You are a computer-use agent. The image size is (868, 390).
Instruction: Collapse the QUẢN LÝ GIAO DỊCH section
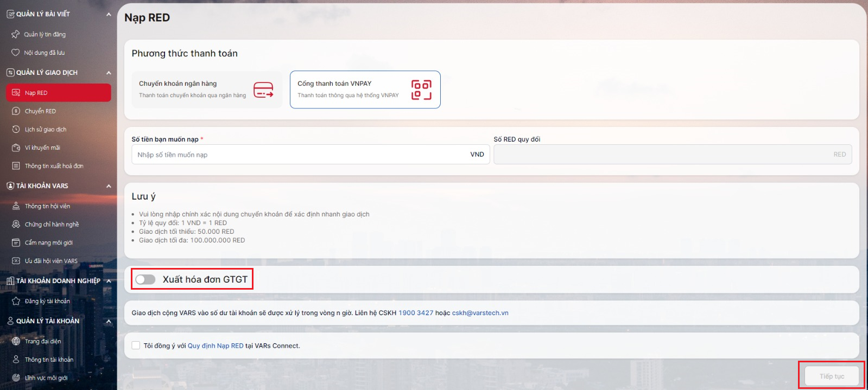point(109,73)
